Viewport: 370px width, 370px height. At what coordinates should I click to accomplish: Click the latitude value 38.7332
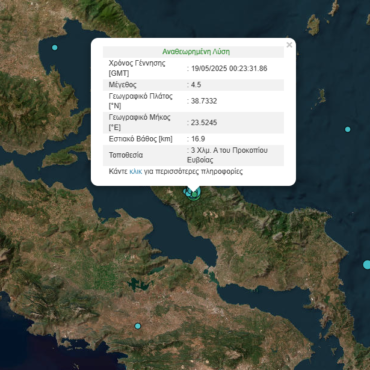204,101
